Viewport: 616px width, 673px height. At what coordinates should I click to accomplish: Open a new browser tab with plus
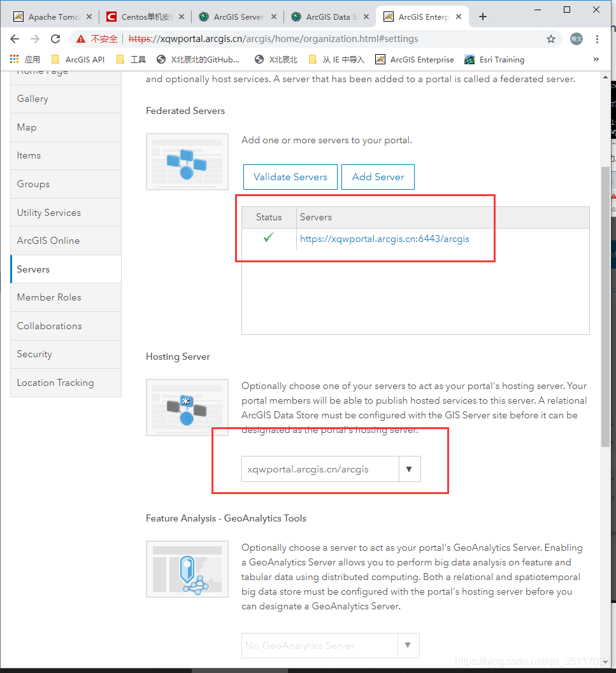tap(483, 17)
